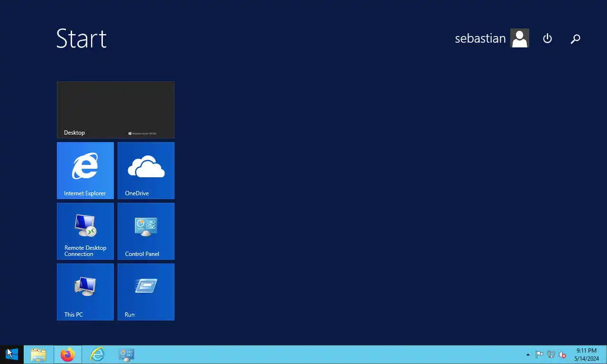The image size is (607, 364).
Task: Open Control Panel from the taskbar
Action: (x=127, y=355)
